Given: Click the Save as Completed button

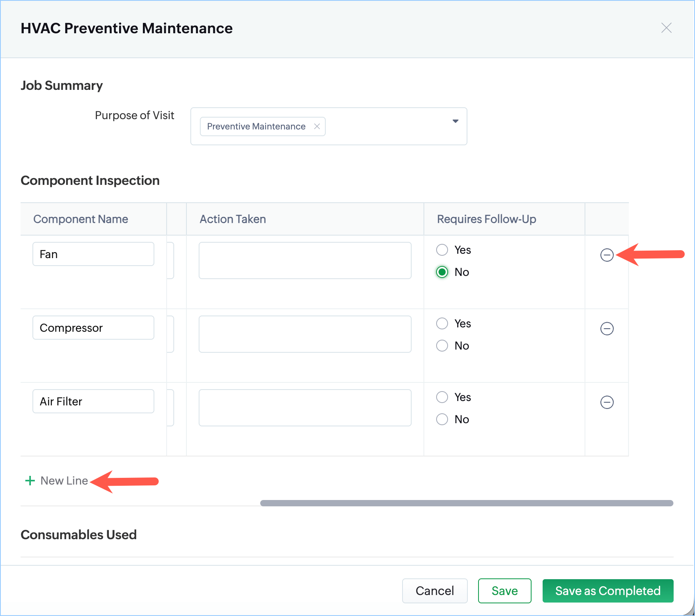Looking at the screenshot, I should tap(608, 591).
